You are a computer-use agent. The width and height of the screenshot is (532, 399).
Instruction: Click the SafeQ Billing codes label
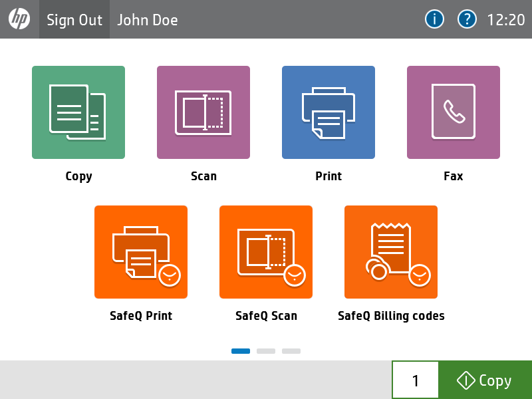point(391,316)
